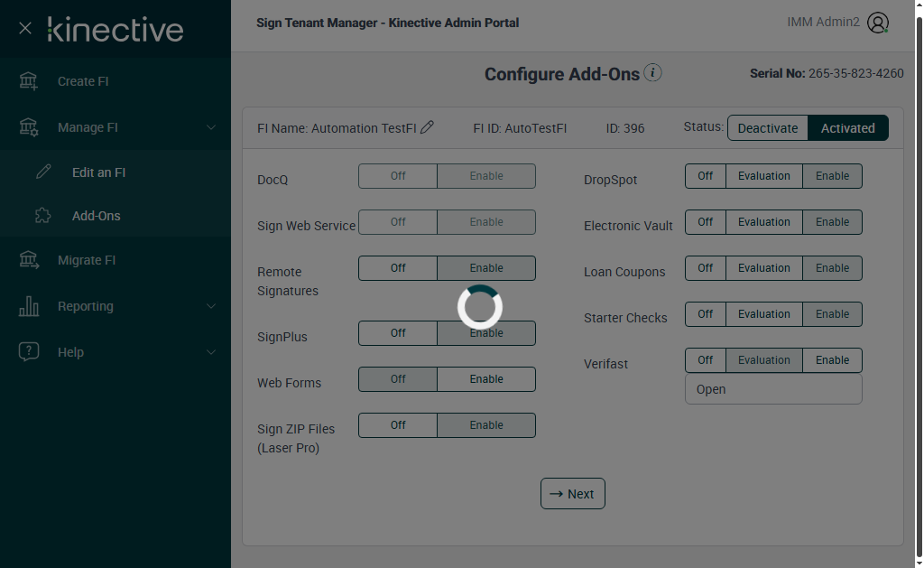The width and height of the screenshot is (924, 568).
Task: Click the Manage FI bank gear icon
Action: tap(28, 127)
